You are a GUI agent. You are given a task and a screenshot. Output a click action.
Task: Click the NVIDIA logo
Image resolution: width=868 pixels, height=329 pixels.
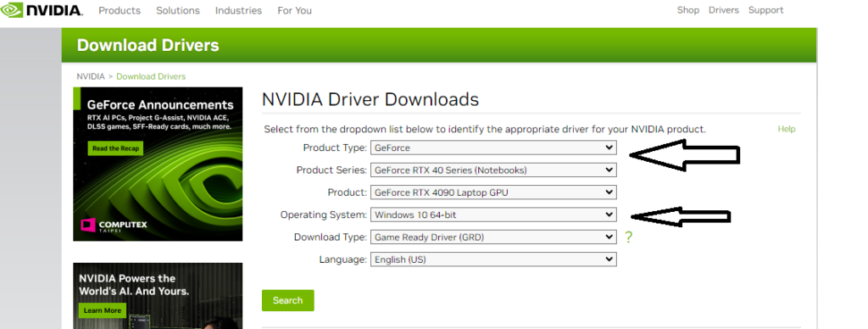42,9
